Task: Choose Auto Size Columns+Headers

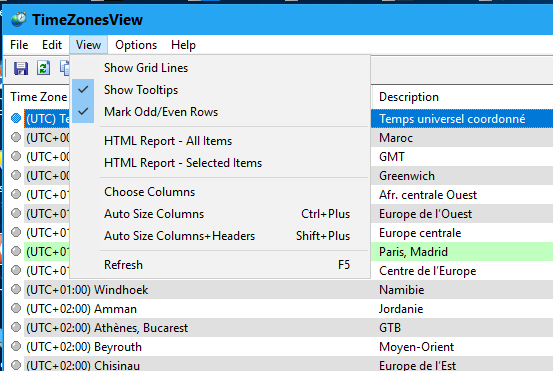Action: [220, 236]
